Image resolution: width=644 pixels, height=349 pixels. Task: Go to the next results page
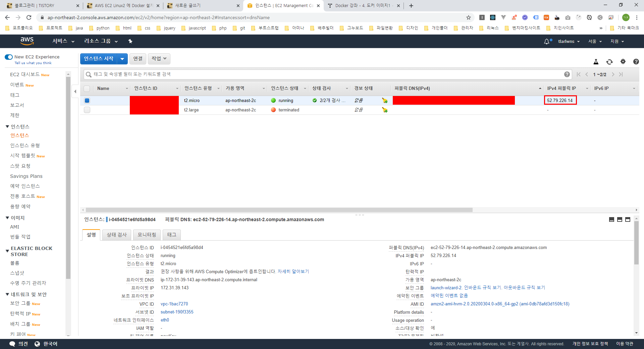(613, 74)
